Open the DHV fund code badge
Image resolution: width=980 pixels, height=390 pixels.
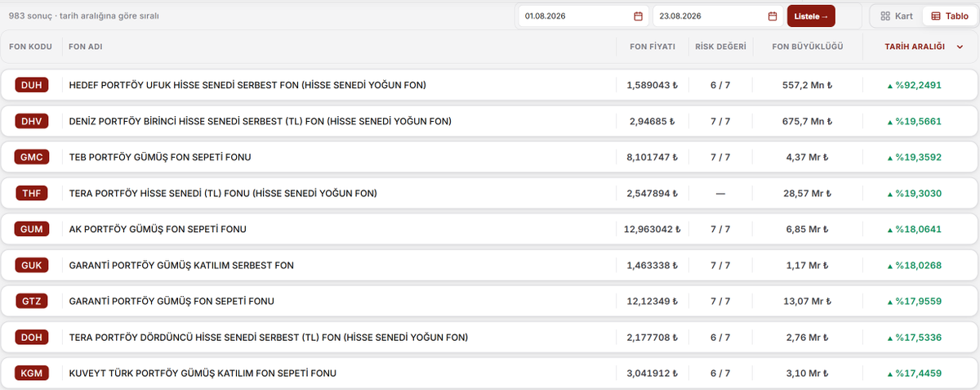point(32,121)
